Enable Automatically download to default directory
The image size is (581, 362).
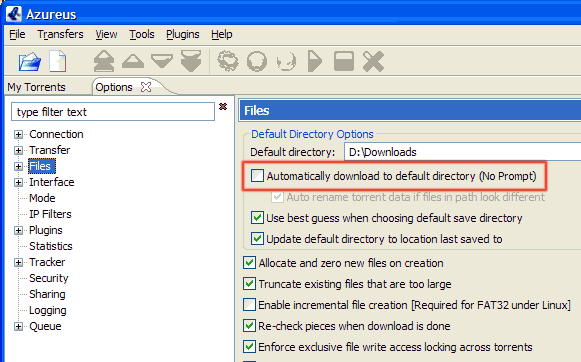tap(257, 176)
